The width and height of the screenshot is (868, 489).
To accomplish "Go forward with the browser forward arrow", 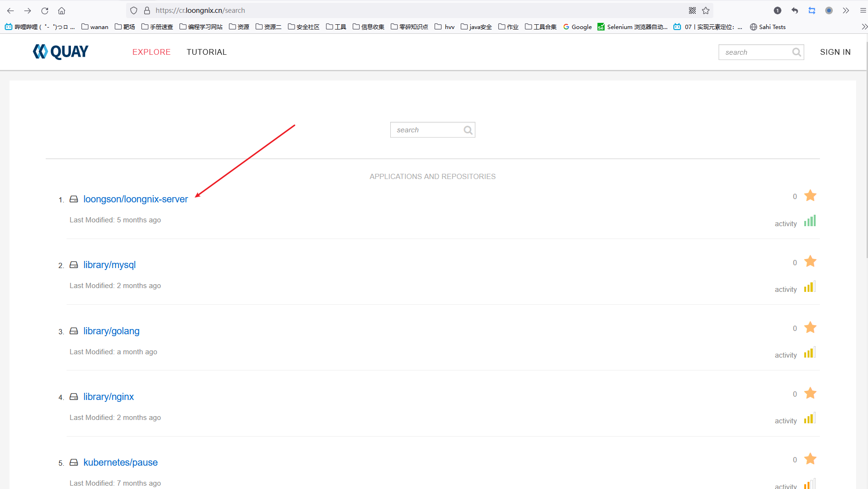I will tap(28, 10).
